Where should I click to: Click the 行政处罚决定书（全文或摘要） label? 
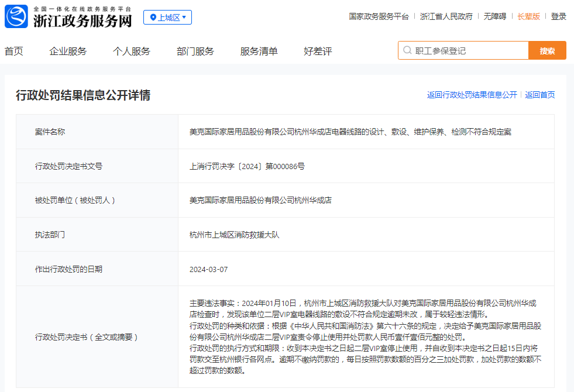point(87,337)
